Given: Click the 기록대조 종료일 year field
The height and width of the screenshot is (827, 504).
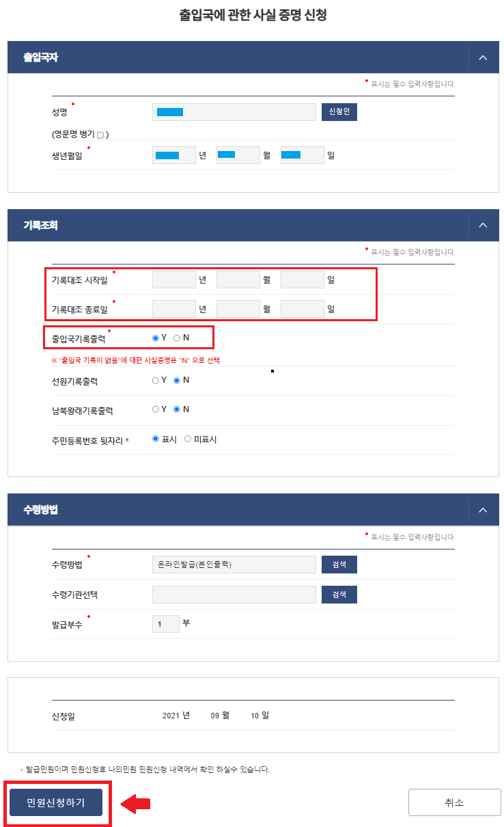Looking at the screenshot, I should [174, 309].
